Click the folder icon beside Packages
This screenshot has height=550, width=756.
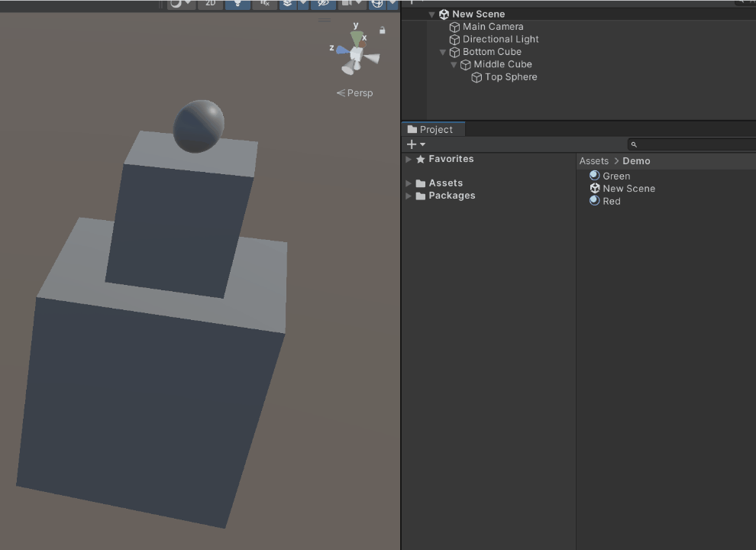(x=421, y=196)
